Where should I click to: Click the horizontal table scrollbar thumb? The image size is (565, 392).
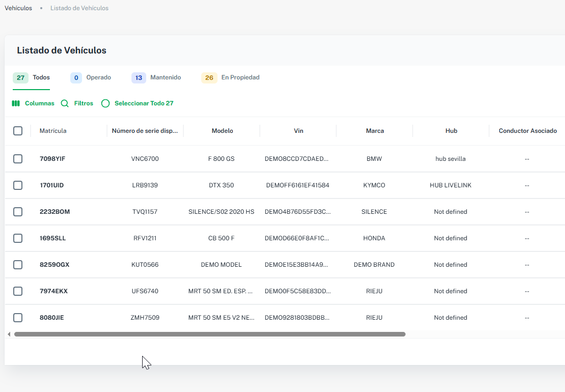[x=210, y=334]
